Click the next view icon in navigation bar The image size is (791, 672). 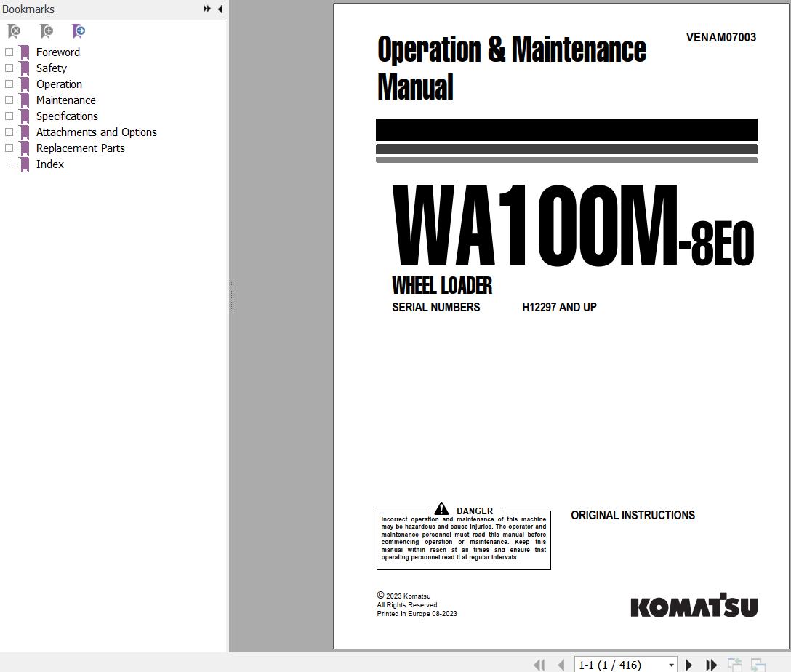pos(758,665)
